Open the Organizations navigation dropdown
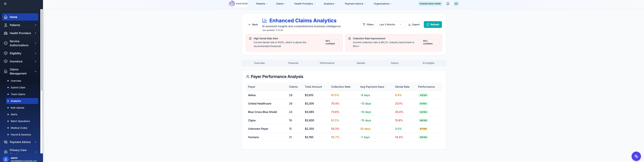The image size is (644, 162). pos(383,4)
